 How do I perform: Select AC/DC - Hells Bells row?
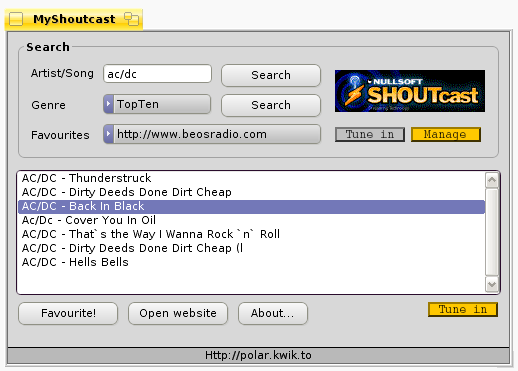coord(252,262)
